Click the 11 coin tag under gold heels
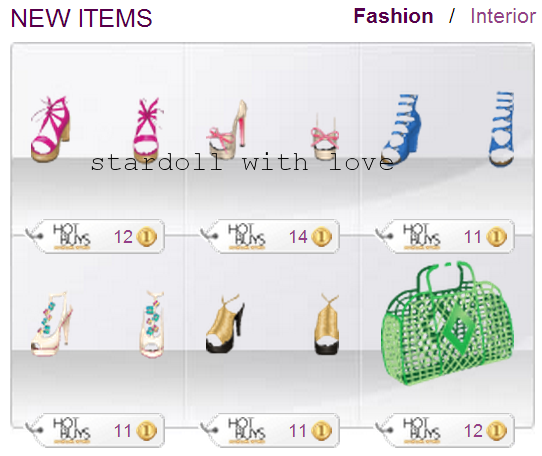542x456 pixels. (x=270, y=430)
